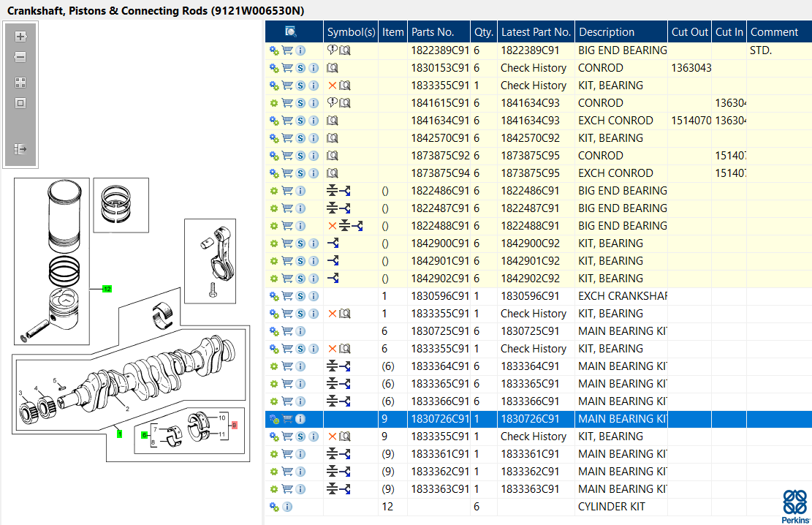The image size is (812, 525).
Task: Open catalogue book symbol for 1842570C91
Action: coord(333,138)
